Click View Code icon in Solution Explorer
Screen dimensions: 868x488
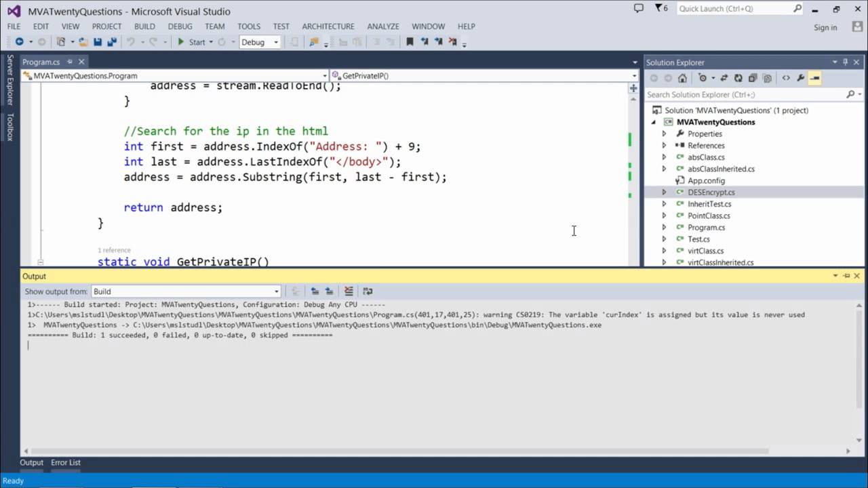pyautogui.click(x=786, y=78)
